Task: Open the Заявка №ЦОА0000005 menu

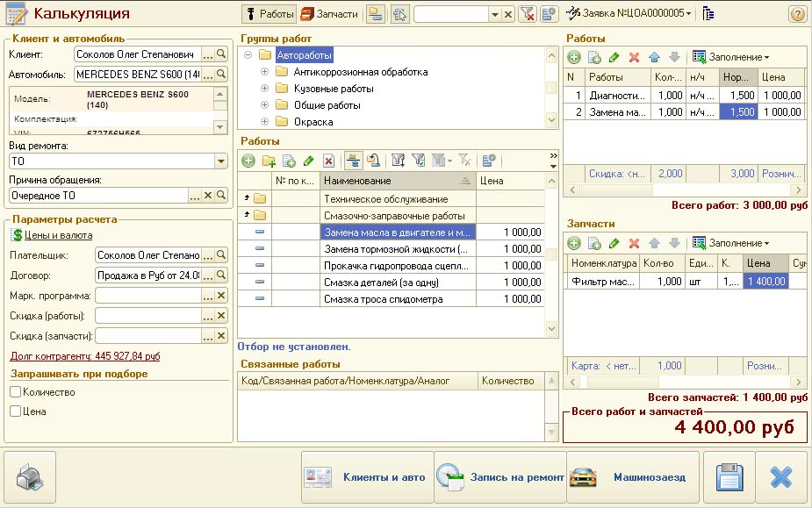Action: [629, 14]
